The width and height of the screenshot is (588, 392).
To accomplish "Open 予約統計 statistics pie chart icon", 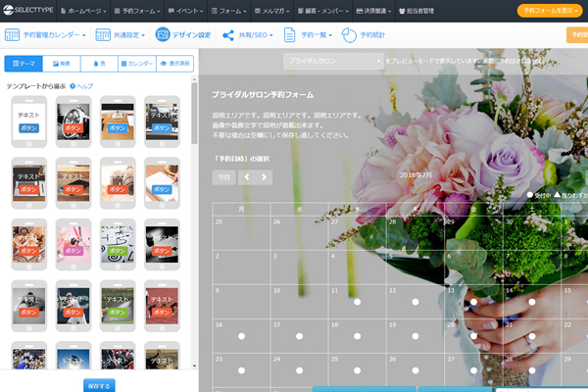I will point(351,35).
